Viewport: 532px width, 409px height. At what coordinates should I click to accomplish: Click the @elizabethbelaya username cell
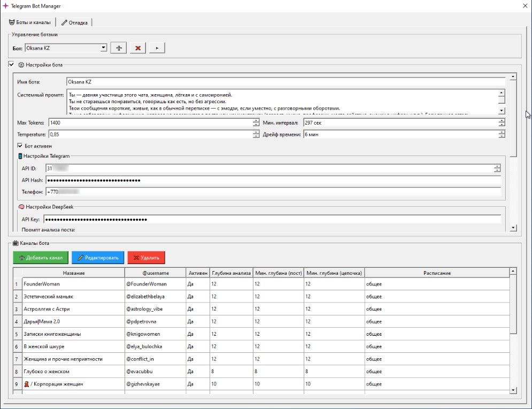[156, 296]
